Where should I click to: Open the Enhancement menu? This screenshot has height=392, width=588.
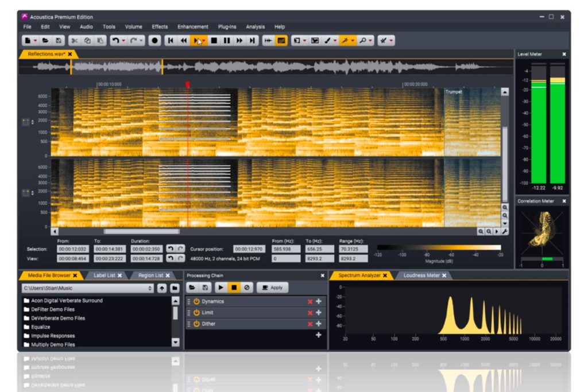(x=193, y=27)
